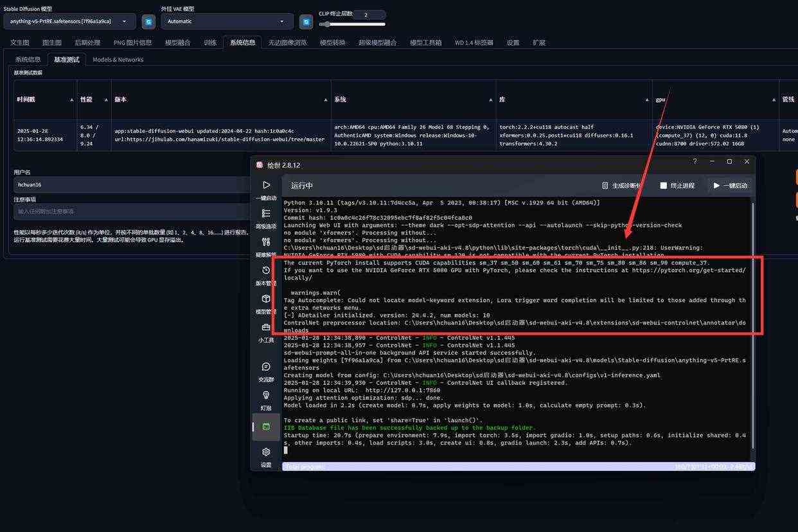Screen dimensions: 798x532
Task: Open the Models & Networks sub-tab
Action: 118,60
